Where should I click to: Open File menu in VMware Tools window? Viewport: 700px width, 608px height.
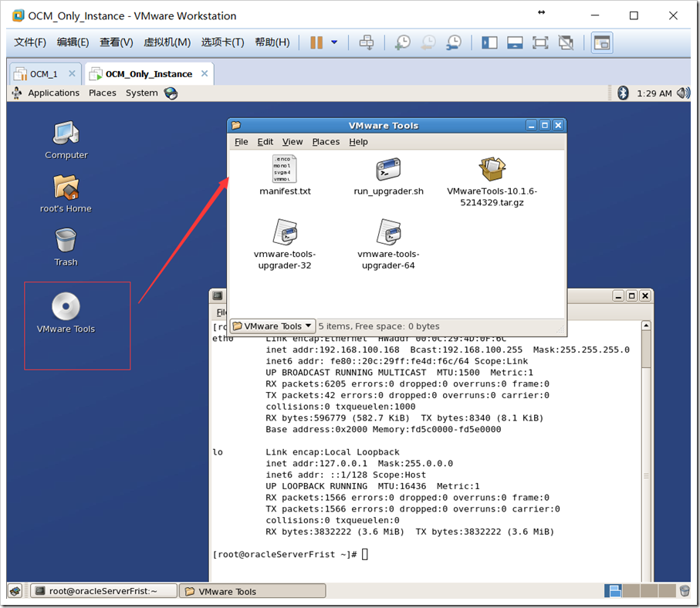coord(241,141)
